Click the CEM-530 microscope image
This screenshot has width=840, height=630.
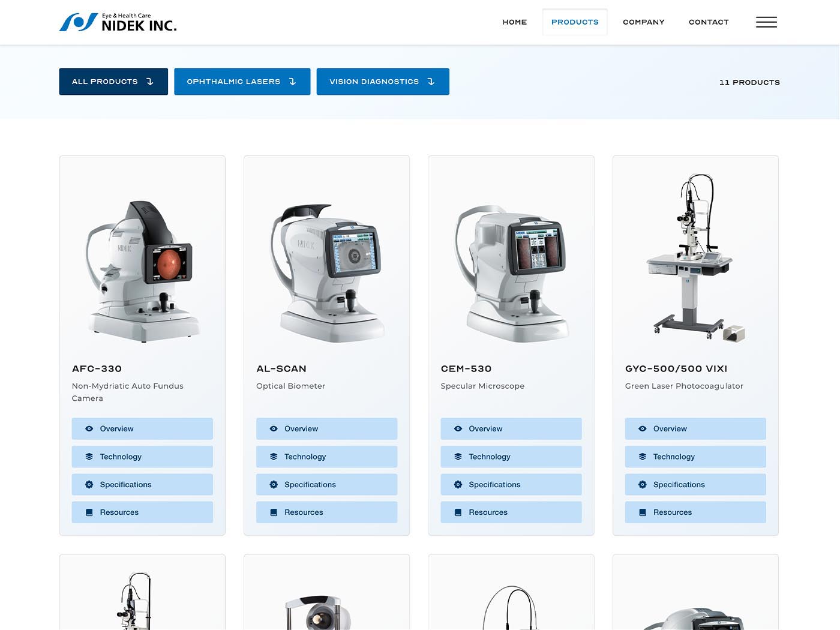(511, 274)
